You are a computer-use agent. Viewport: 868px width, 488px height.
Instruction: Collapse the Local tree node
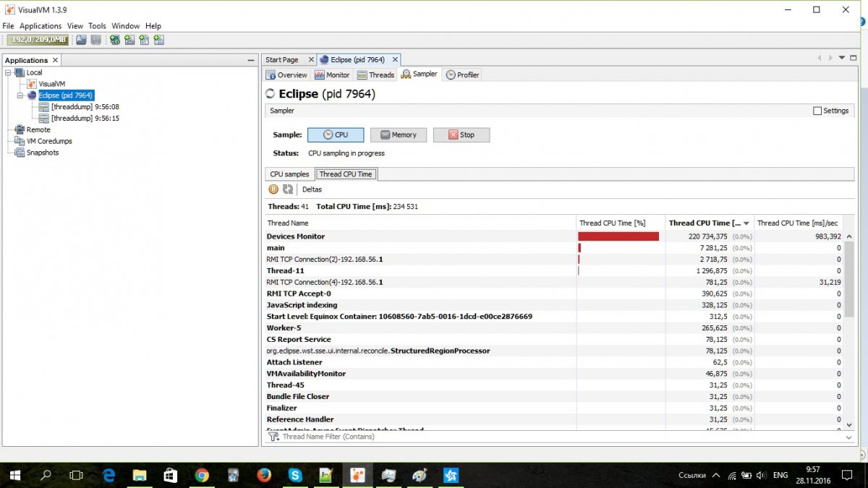click(9, 72)
